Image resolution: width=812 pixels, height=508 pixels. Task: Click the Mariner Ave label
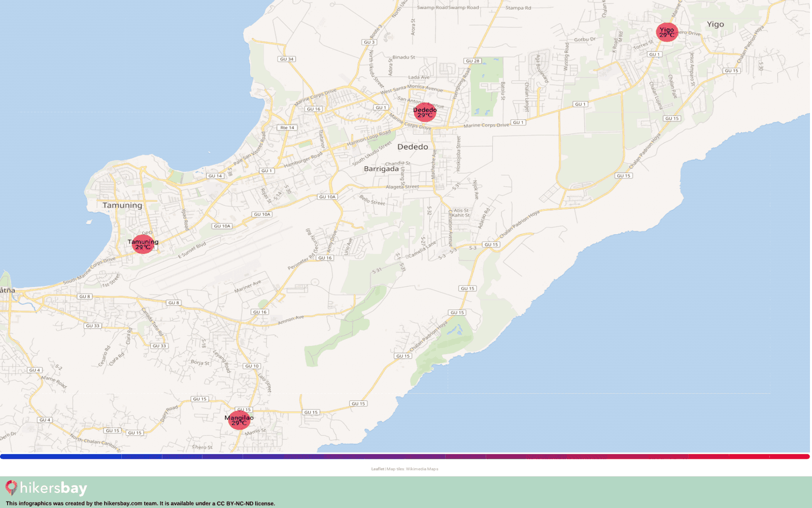[248, 286]
